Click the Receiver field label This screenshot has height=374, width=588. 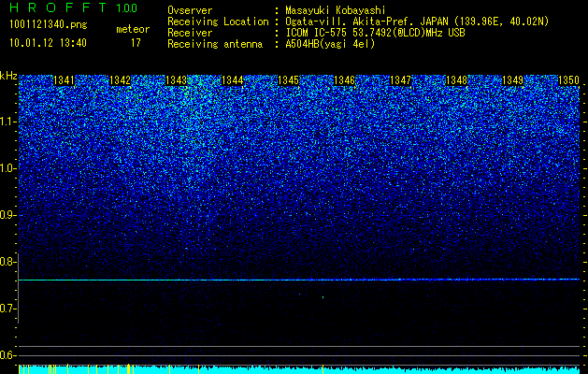point(190,33)
